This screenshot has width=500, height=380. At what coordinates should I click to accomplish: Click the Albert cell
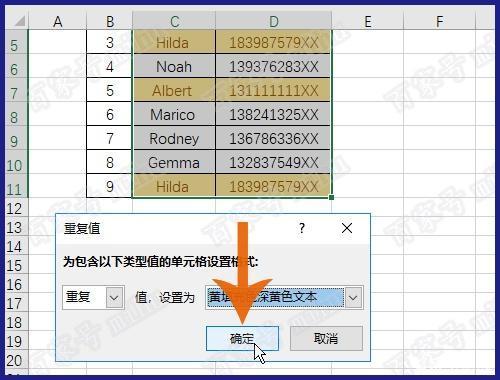(x=174, y=90)
